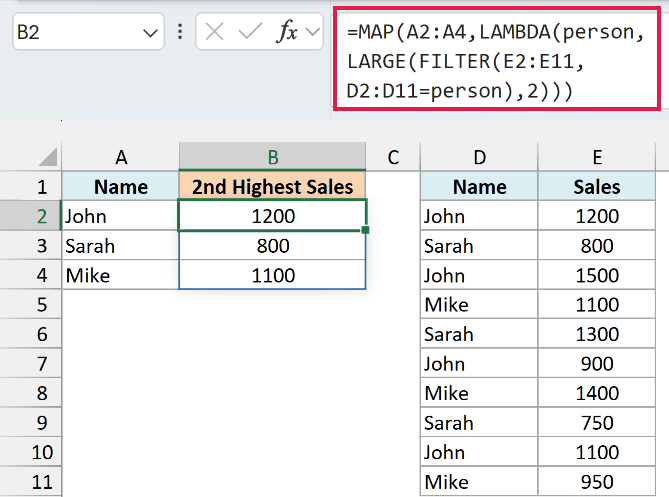The image size is (669, 497).
Task: Select column C header
Action: pyautogui.click(x=393, y=157)
